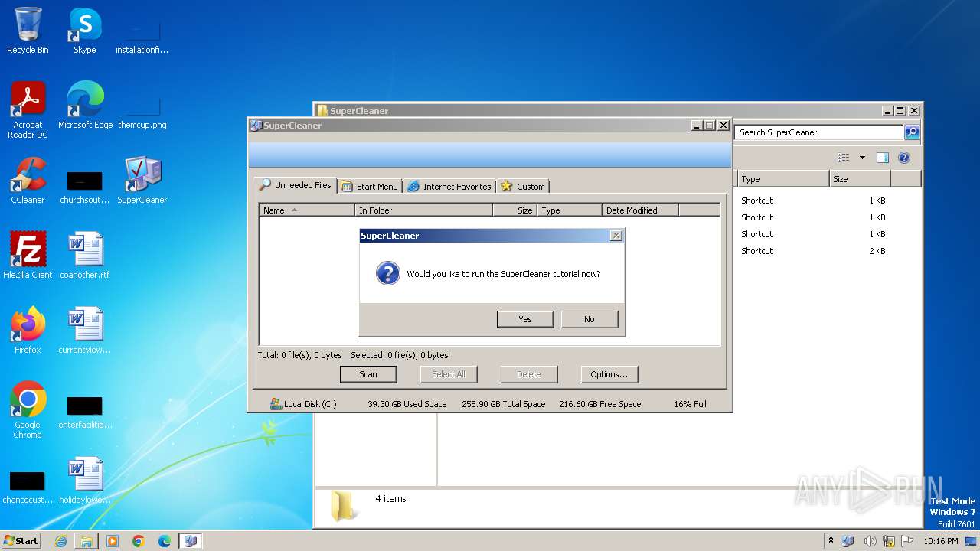Screen dimensions: 980x551
Task: Open Windows Explorer taskbar button
Action: [87, 541]
